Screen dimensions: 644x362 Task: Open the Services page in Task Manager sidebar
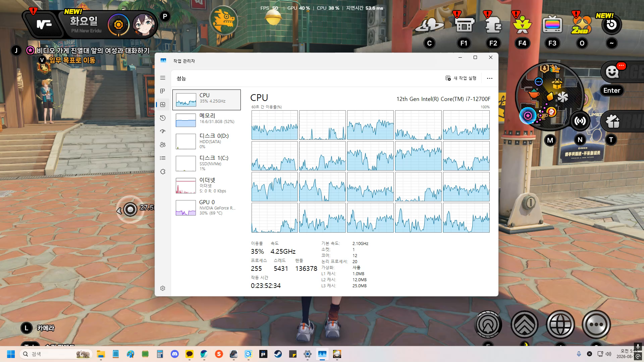(x=163, y=172)
